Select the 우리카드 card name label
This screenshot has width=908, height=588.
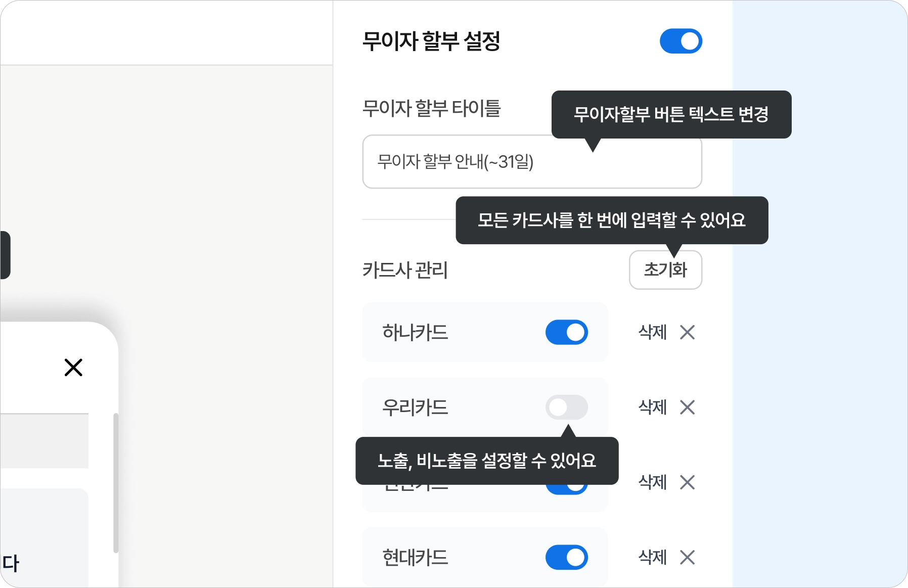[x=415, y=408]
